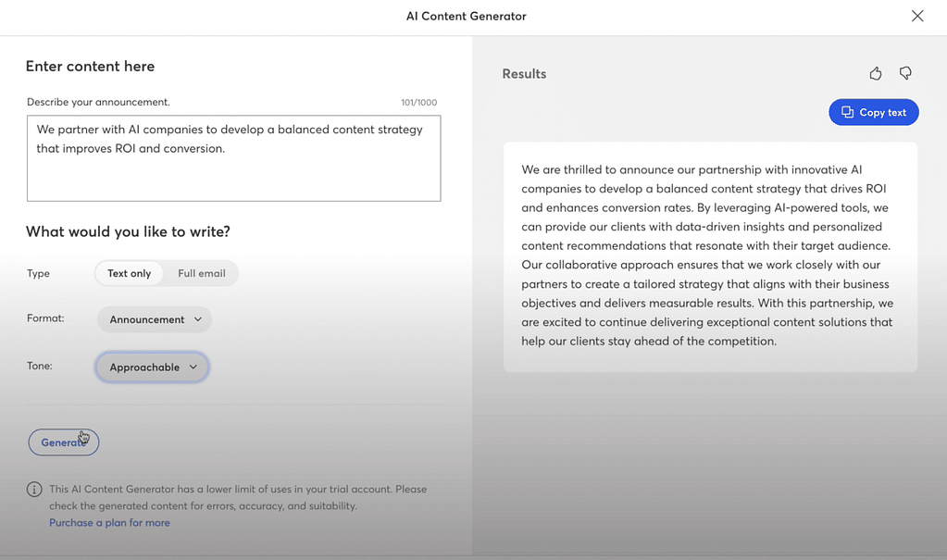The width and height of the screenshot is (947, 560).
Task: Open the Tone dropdown showing Approachable
Action: [152, 367]
